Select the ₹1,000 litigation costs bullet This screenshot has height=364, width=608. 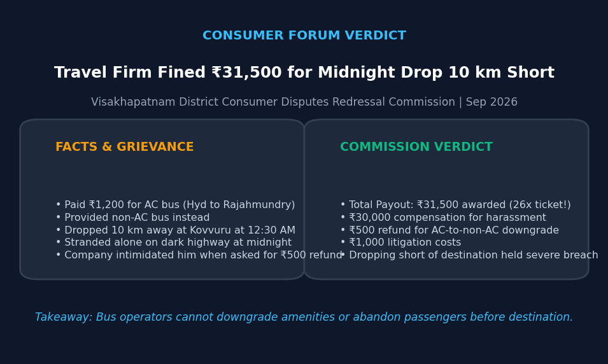pyautogui.click(x=400, y=242)
